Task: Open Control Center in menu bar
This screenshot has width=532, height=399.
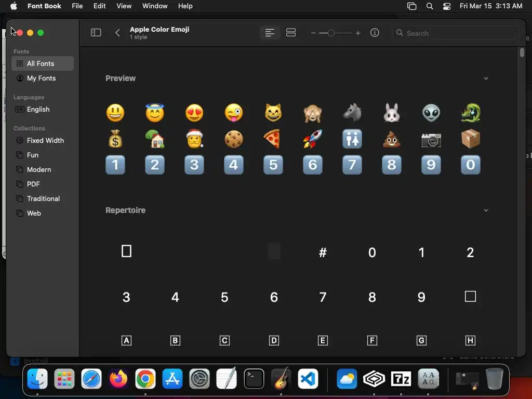Action: [x=447, y=6]
